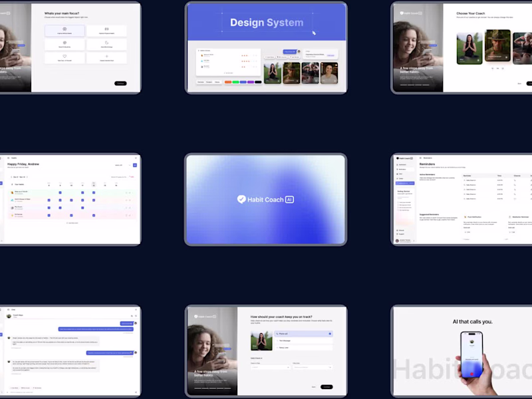Uncheck last habit row on day 10
This screenshot has width=532, height=399.
(71, 215)
